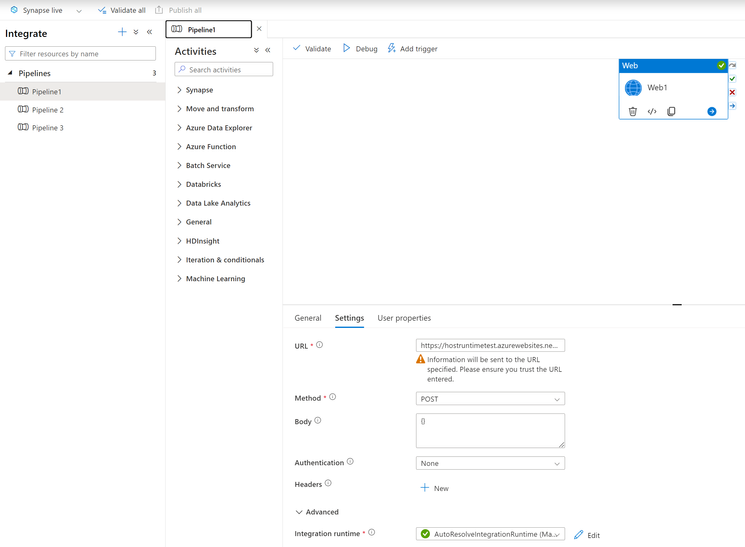Collapse the Pipelines tree node
745x547 pixels.
pyautogui.click(x=10, y=73)
